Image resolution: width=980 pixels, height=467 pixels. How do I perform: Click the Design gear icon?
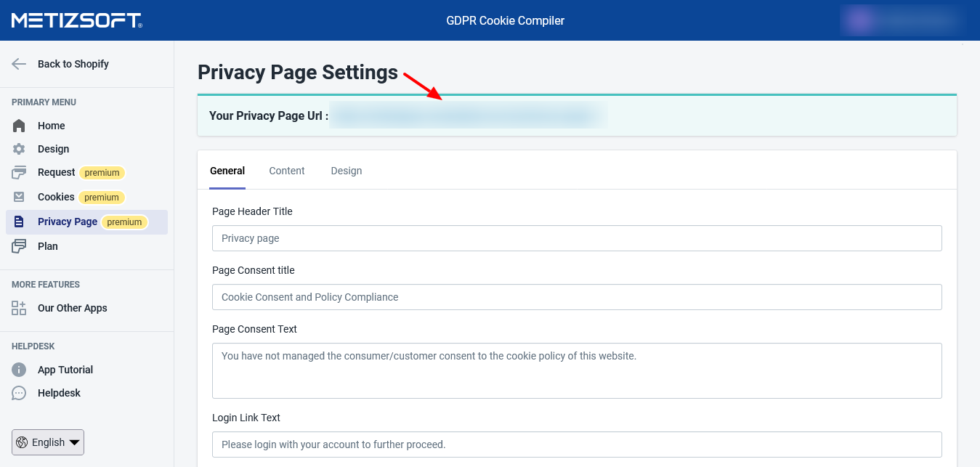pos(19,149)
